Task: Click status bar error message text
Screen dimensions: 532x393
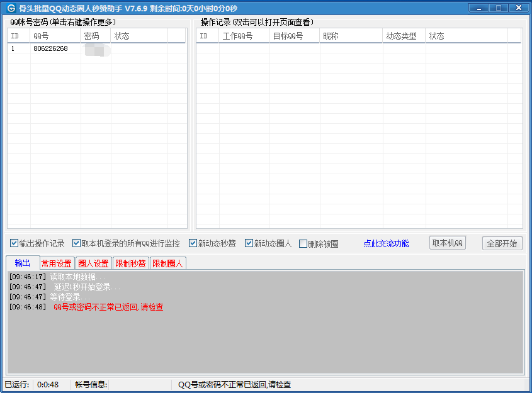Action: (x=234, y=385)
